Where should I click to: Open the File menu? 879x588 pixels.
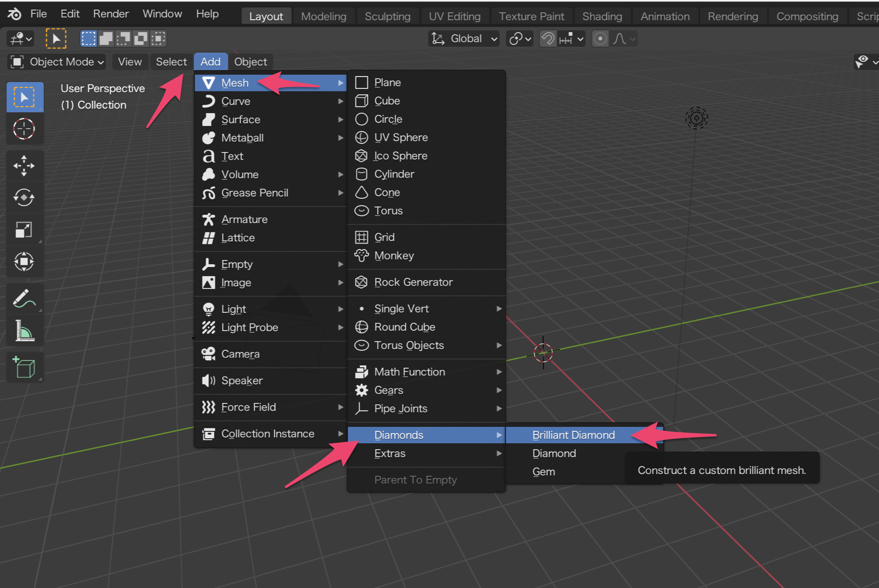tap(38, 14)
